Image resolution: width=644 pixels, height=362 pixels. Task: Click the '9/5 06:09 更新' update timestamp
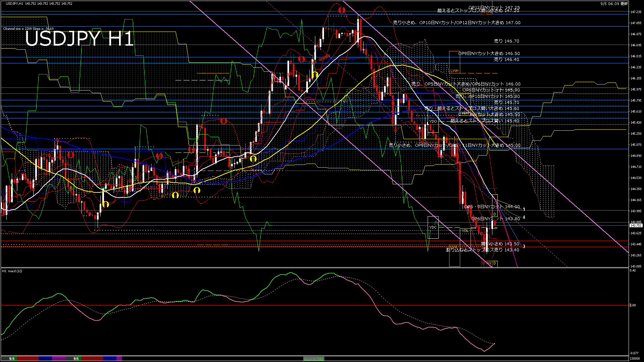pyautogui.click(x=614, y=3)
